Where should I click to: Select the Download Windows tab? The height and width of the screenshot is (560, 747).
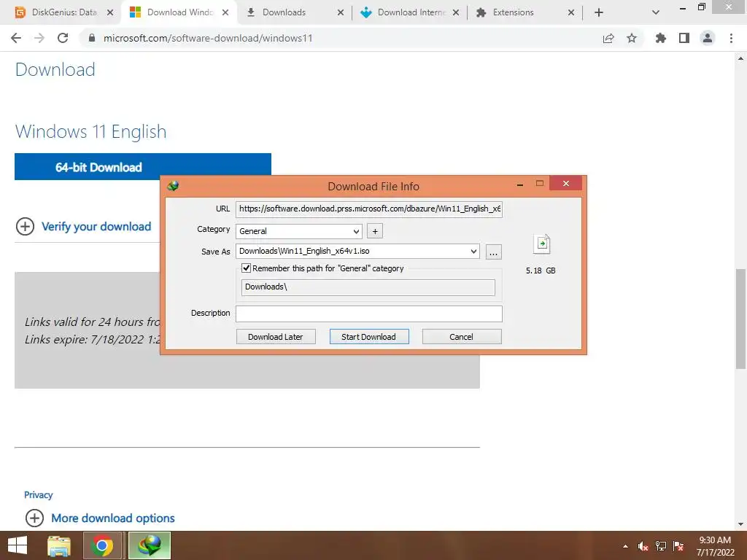click(179, 12)
